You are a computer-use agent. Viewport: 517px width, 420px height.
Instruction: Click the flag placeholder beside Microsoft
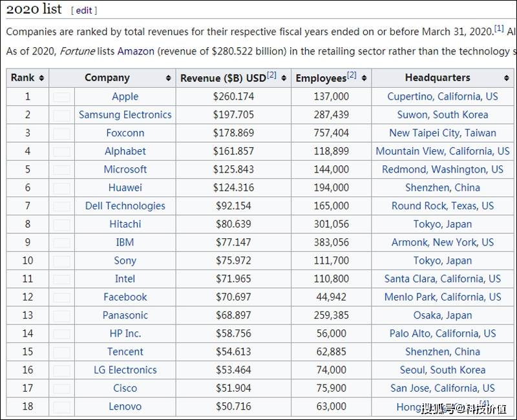pos(62,170)
